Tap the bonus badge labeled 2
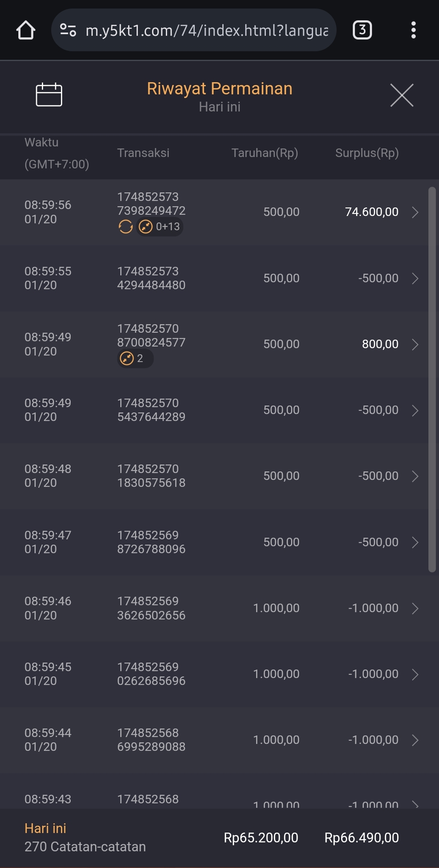The image size is (439, 868). click(135, 358)
